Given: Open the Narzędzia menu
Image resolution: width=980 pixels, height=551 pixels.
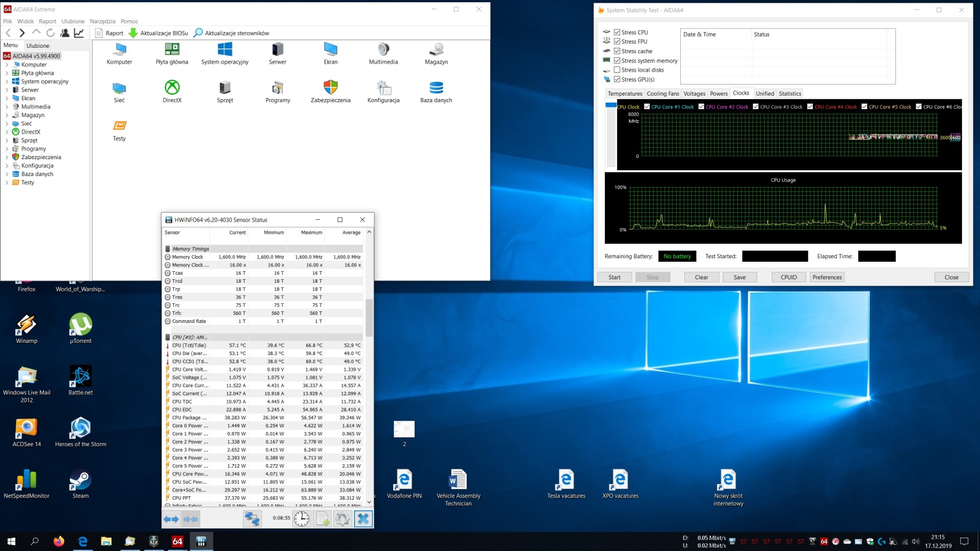Looking at the screenshot, I should (x=103, y=22).
